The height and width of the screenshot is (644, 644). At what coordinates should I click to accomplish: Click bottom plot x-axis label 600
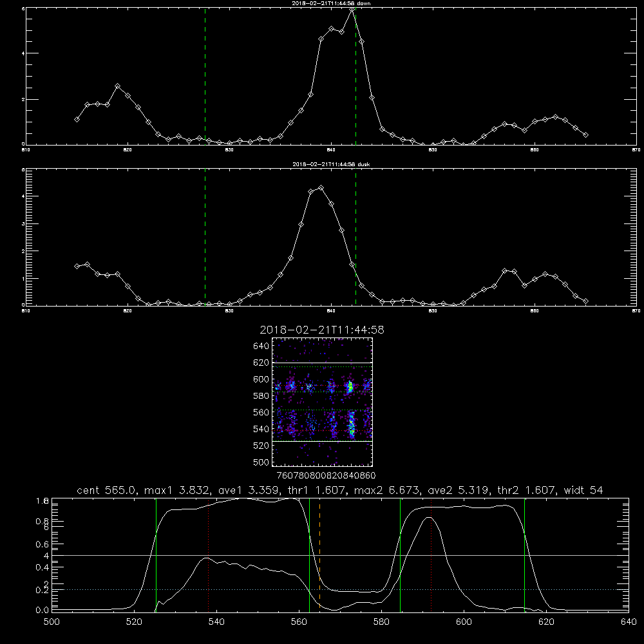[x=464, y=622]
